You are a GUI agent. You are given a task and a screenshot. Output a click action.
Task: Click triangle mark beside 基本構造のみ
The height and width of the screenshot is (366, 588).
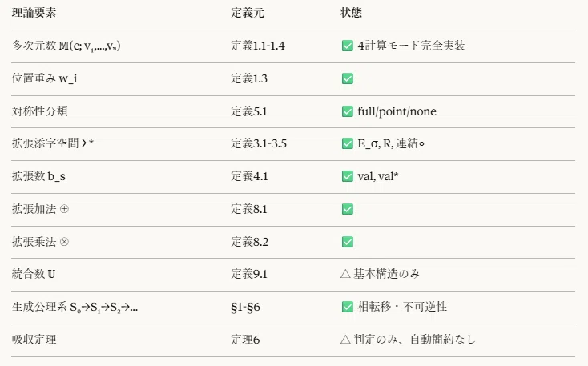pyautogui.click(x=345, y=274)
